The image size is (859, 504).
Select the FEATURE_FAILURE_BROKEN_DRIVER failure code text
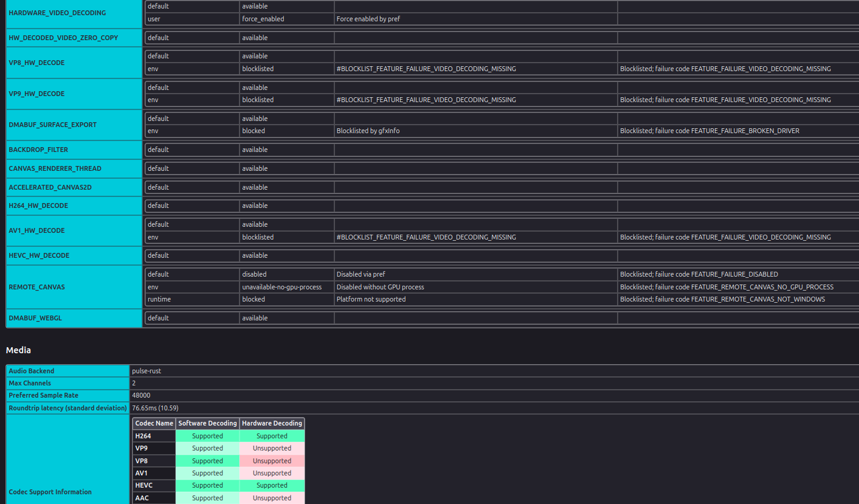click(709, 131)
